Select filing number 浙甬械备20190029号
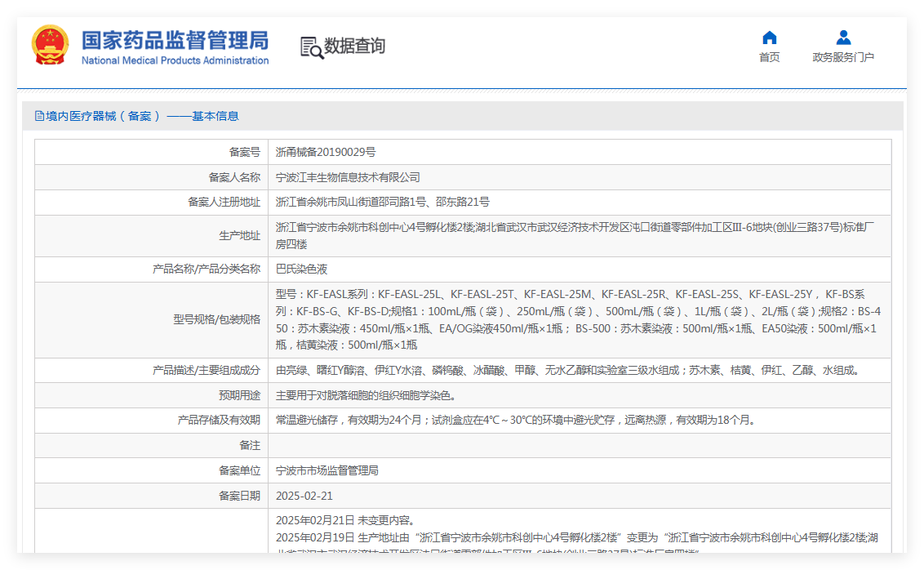Image resolution: width=924 pixels, height=570 pixels. tap(326, 152)
